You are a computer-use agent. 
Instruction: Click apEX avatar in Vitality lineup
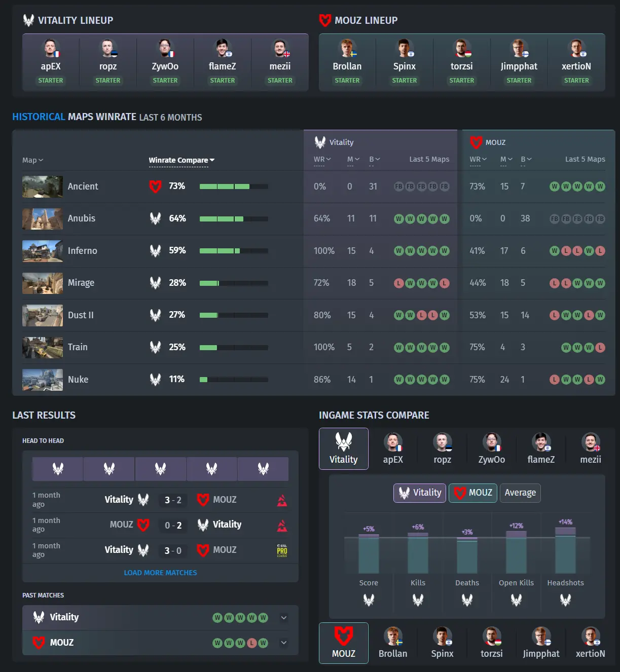[x=51, y=49]
